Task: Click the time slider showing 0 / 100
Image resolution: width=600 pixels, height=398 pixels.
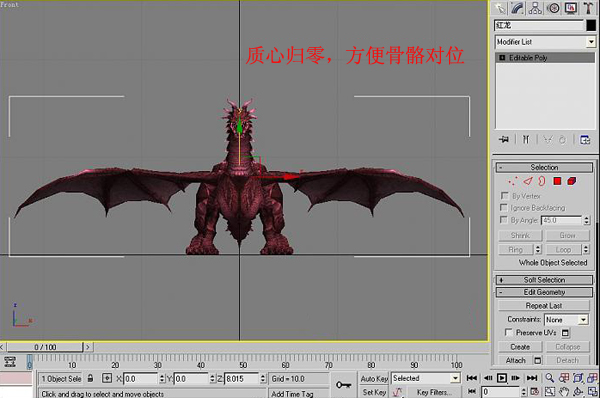Action: pos(45,347)
